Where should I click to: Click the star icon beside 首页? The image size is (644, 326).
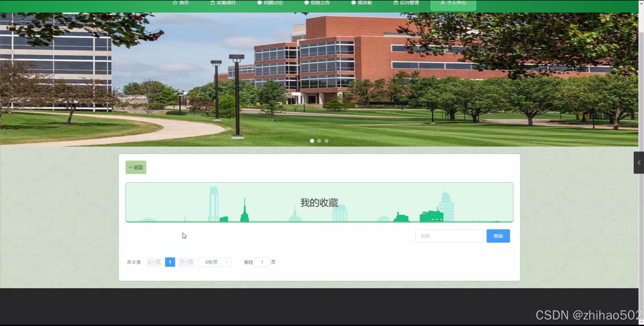(x=175, y=3)
